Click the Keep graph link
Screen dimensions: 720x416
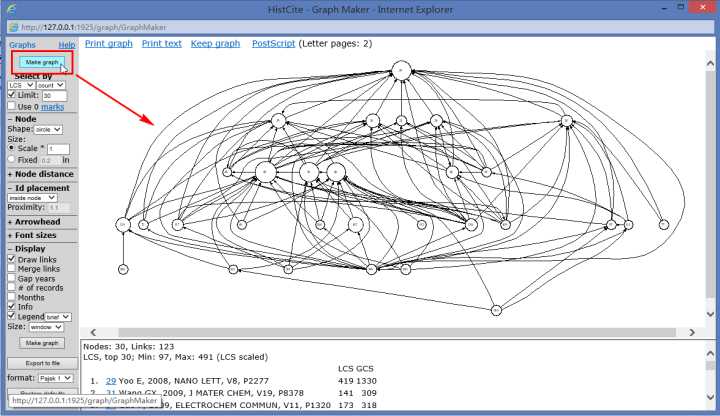click(215, 44)
